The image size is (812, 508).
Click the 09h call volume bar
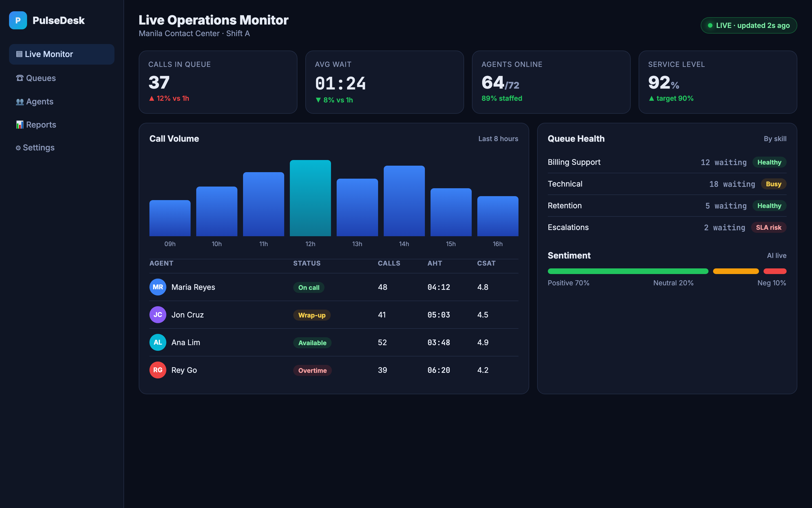(x=170, y=218)
